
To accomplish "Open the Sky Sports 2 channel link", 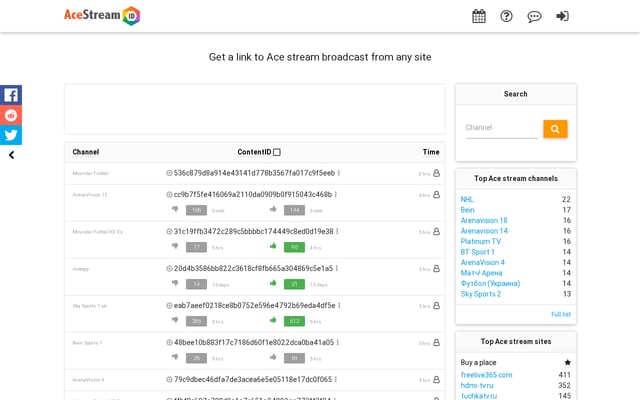I will click(x=480, y=294).
